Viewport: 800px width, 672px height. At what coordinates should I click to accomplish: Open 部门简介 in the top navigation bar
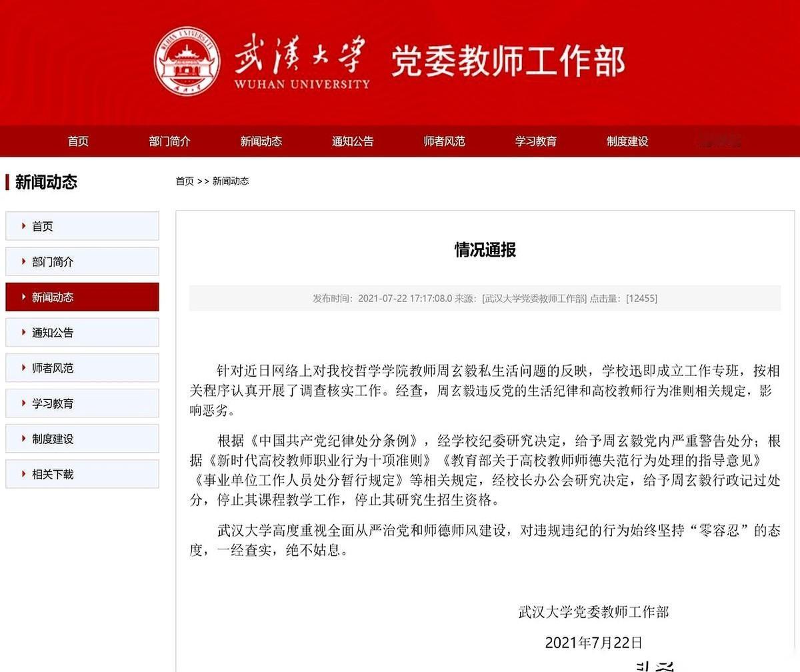[x=169, y=141]
